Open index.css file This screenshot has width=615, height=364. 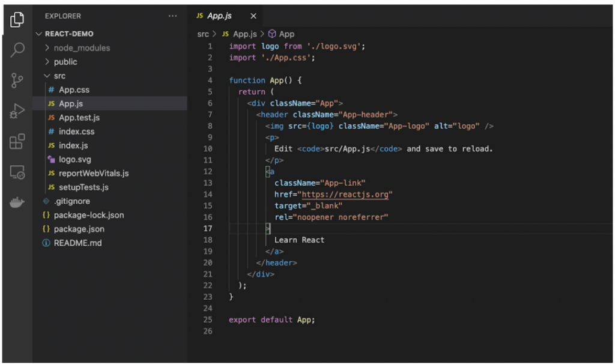[x=110, y=132]
